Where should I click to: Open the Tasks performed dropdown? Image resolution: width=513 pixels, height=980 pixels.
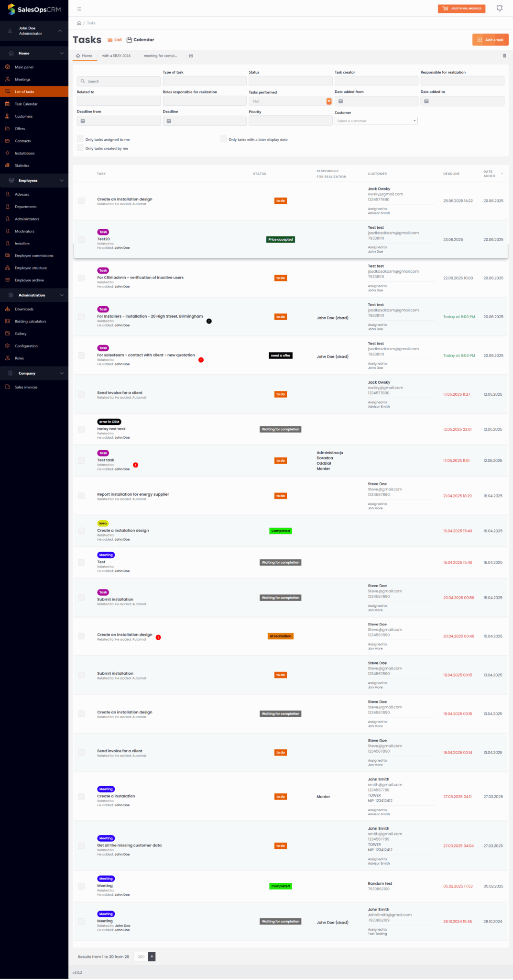[x=290, y=101]
